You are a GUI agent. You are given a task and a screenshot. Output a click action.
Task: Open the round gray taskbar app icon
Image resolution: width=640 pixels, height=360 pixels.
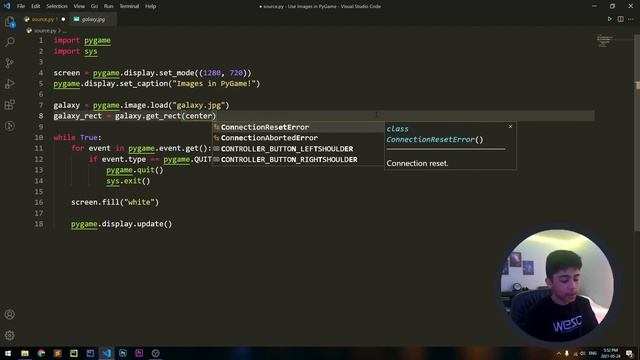pos(156,353)
